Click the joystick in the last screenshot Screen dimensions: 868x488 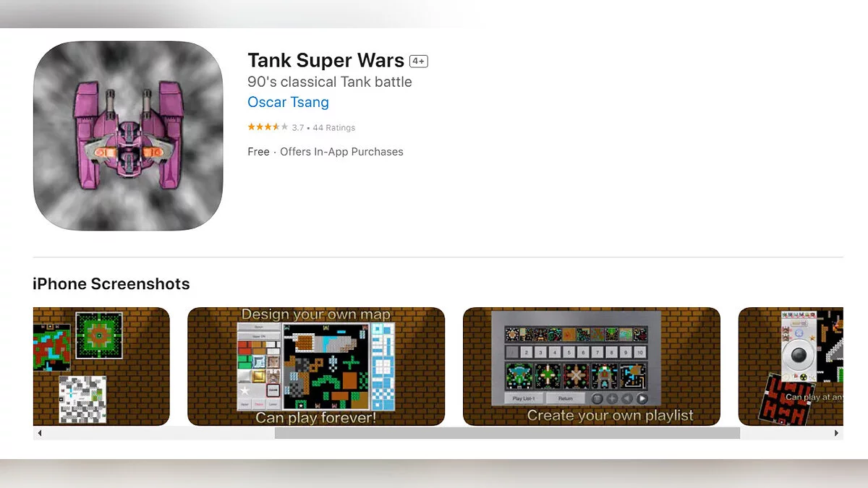[799, 356]
